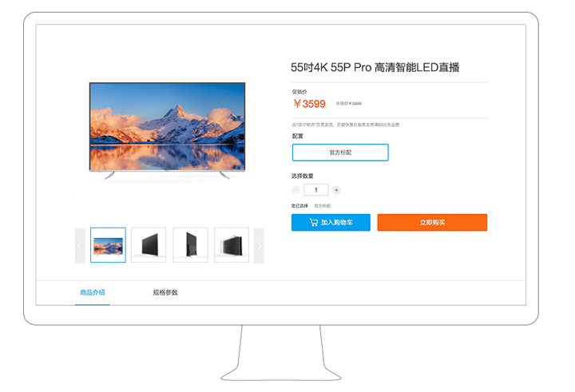Select the mountain landscape TV thumbnail
Viewport: 575px width, 392px height.
pos(108,245)
